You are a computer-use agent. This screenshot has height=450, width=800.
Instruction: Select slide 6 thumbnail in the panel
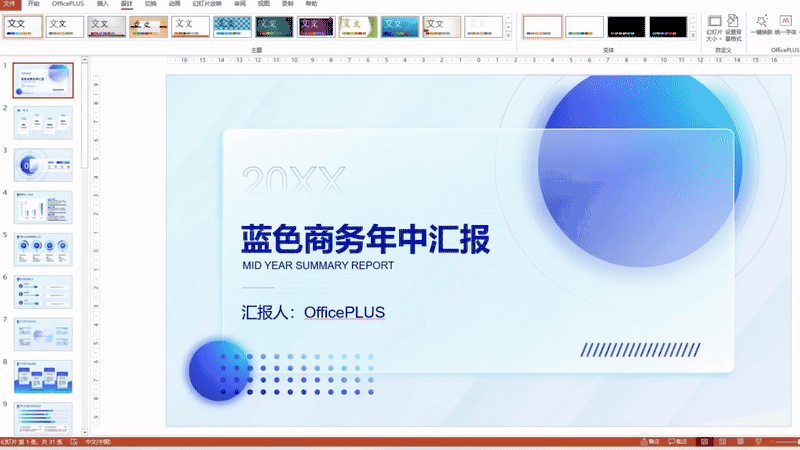[x=43, y=292]
